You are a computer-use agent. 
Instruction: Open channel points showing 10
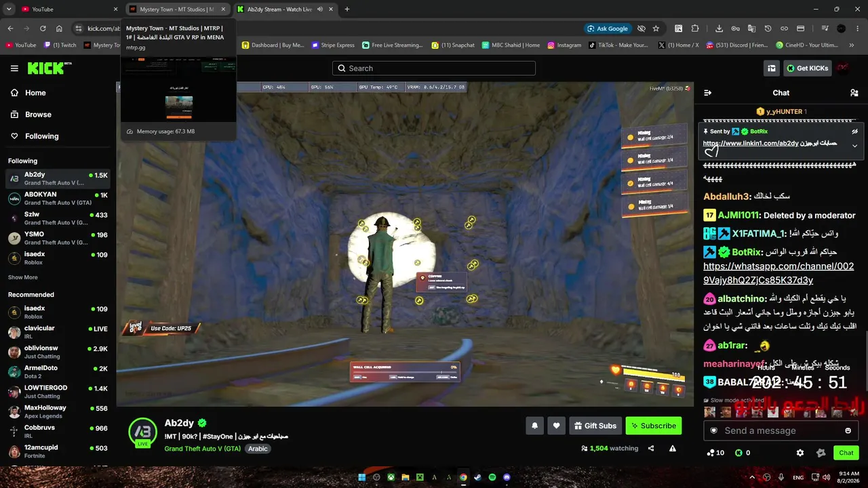pos(715,453)
